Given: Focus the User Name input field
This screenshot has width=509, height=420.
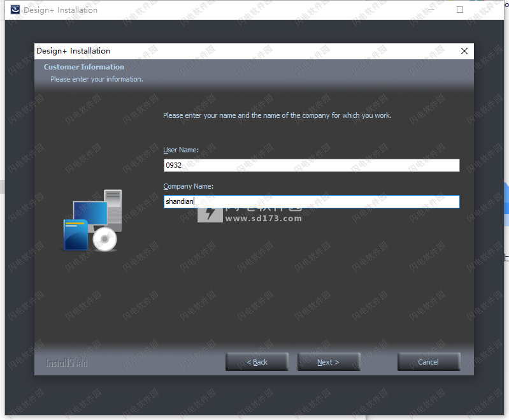Looking at the screenshot, I should (x=312, y=165).
